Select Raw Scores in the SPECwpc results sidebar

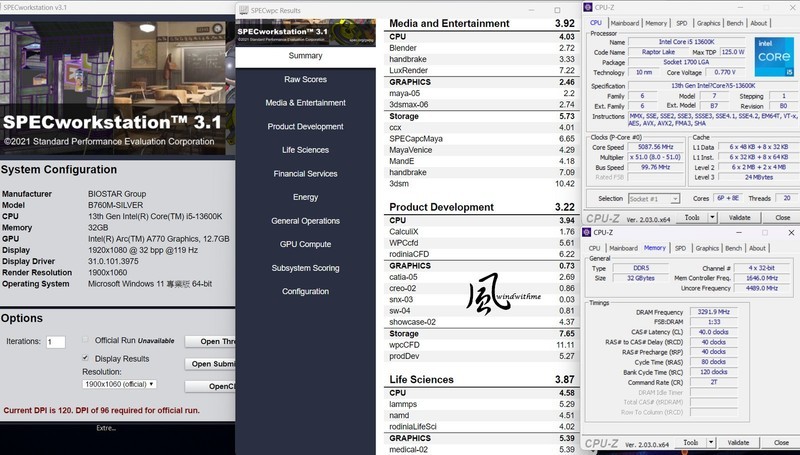tap(305, 79)
